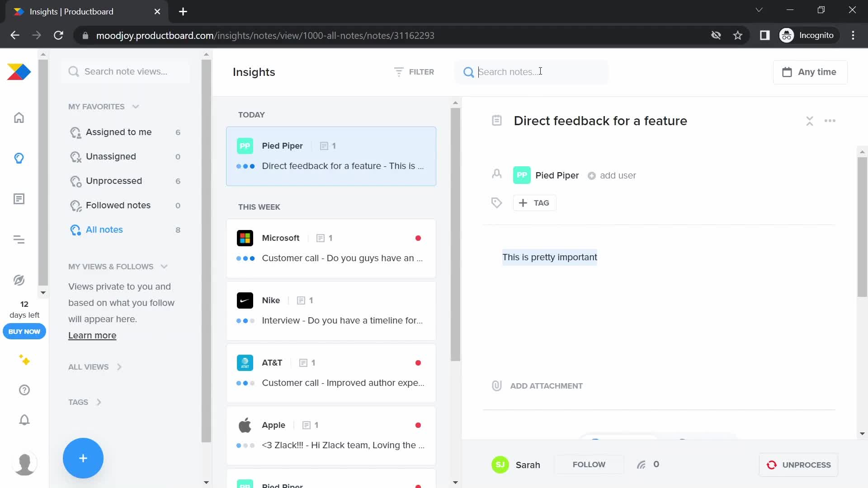
Task: Bookmark this page with star icon
Action: pyautogui.click(x=738, y=35)
